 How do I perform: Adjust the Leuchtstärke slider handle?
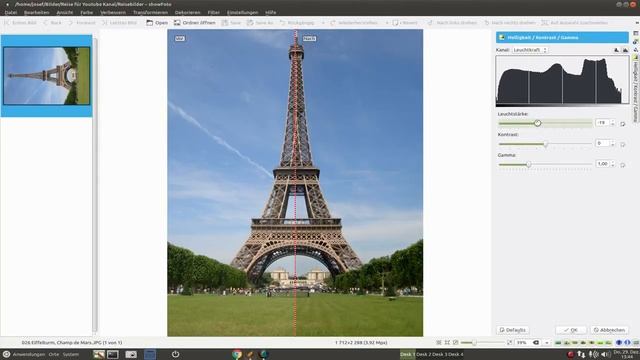(x=538, y=123)
